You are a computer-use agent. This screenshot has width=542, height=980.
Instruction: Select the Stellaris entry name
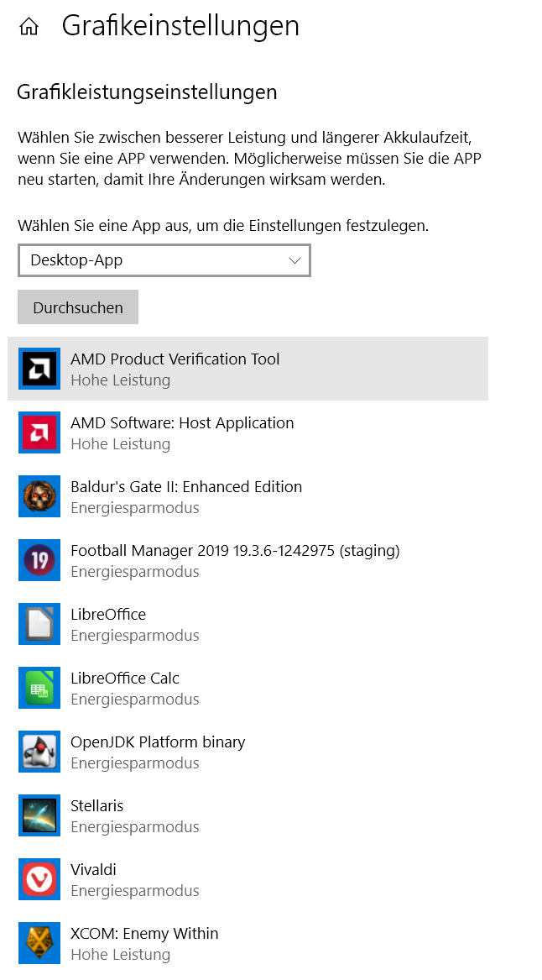pos(96,805)
